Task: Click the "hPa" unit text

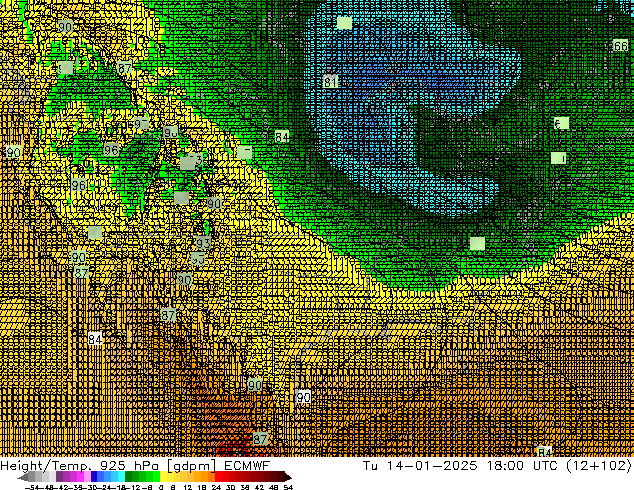Action: pyautogui.click(x=146, y=466)
